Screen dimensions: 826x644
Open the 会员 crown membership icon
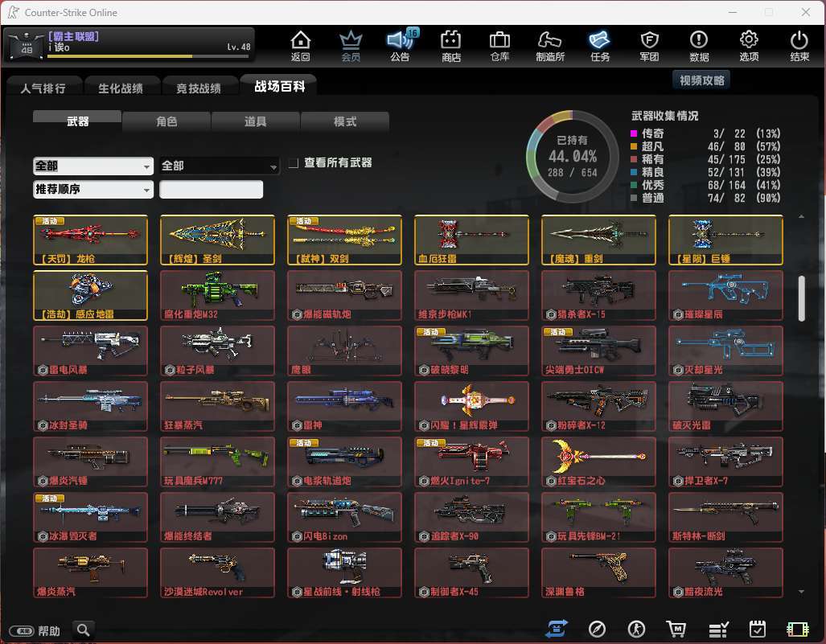click(x=351, y=47)
